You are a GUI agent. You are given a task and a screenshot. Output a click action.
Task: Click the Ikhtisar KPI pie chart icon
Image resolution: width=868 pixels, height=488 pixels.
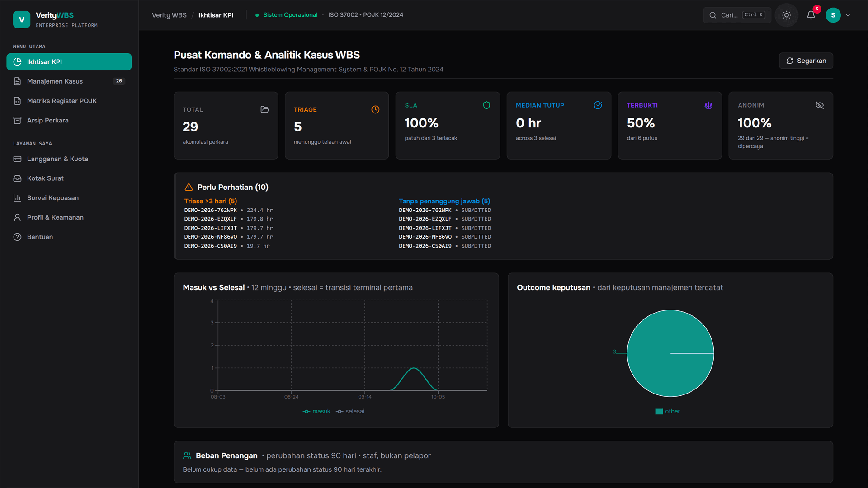pos(17,62)
